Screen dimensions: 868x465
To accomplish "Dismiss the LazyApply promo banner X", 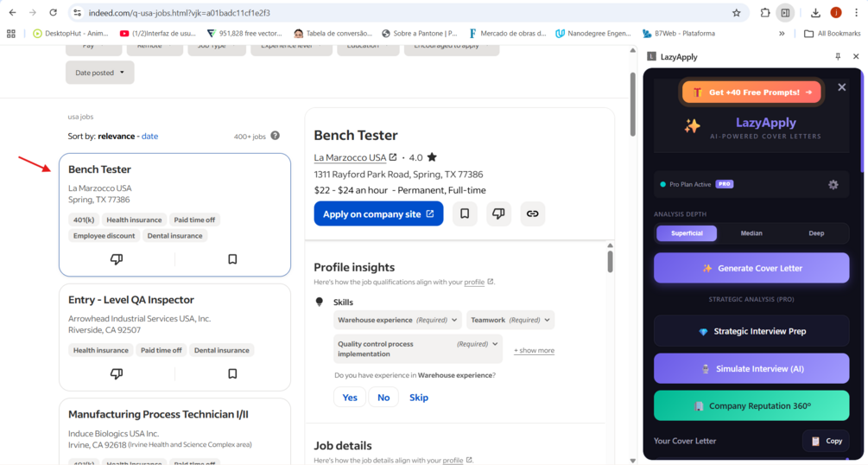I will click(841, 87).
